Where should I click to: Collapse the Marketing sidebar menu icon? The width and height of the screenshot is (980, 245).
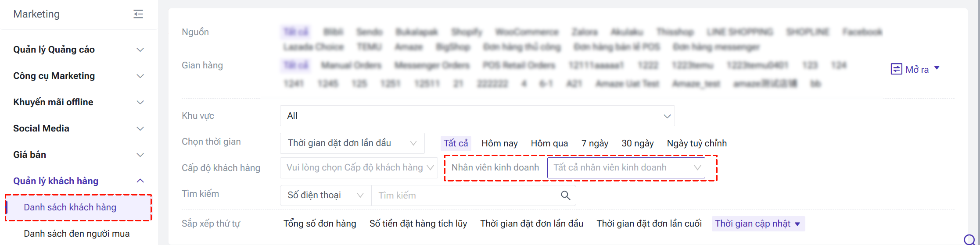pyautogui.click(x=138, y=14)
